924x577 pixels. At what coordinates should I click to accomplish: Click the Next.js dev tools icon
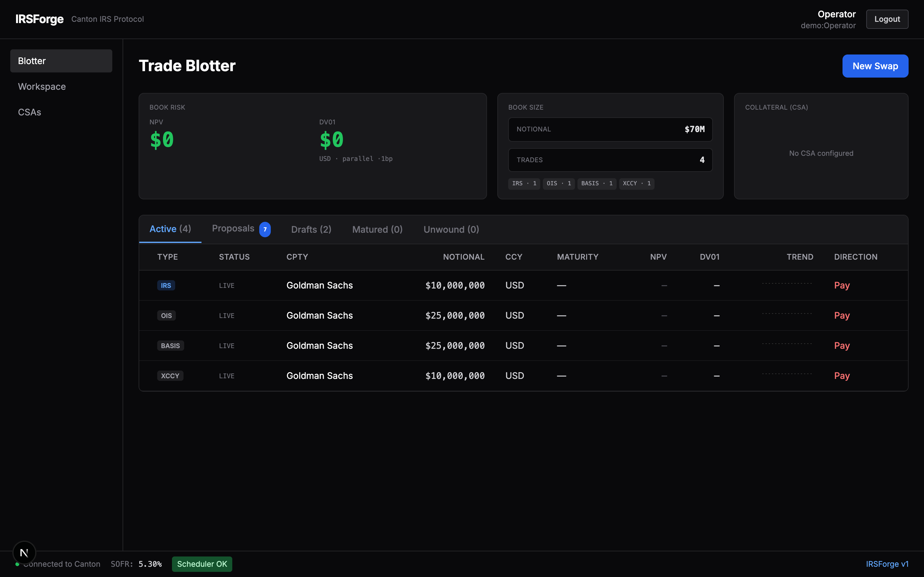24,552
